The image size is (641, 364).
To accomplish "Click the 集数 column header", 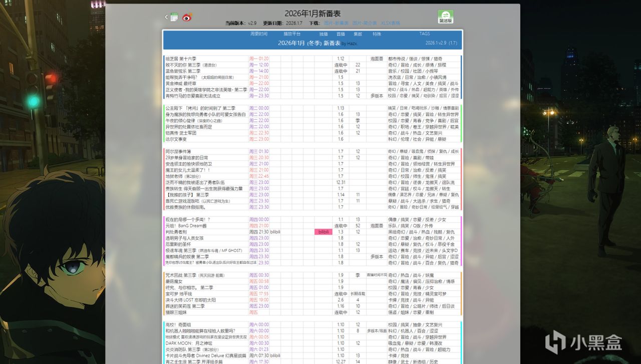I will 358,34.
